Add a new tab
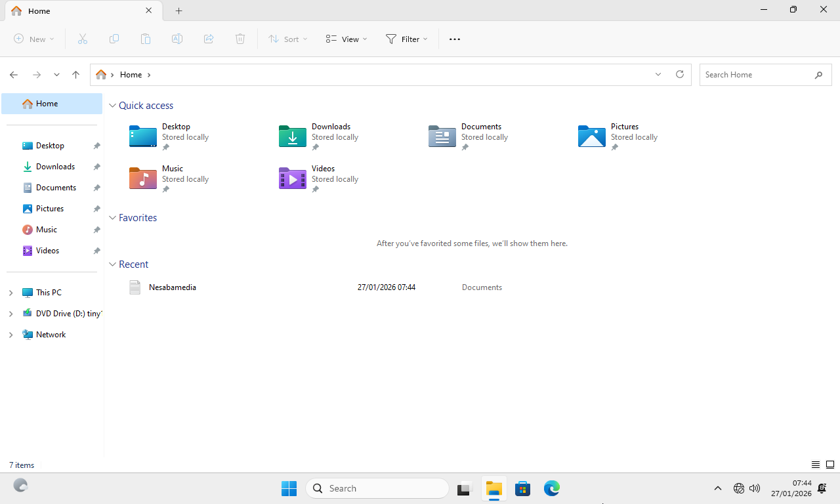 coord(179,11)
